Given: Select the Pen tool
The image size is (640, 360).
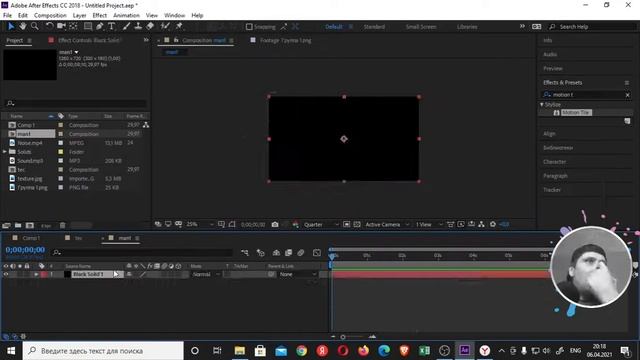Looking at the screenshot, I should point(100,27).
